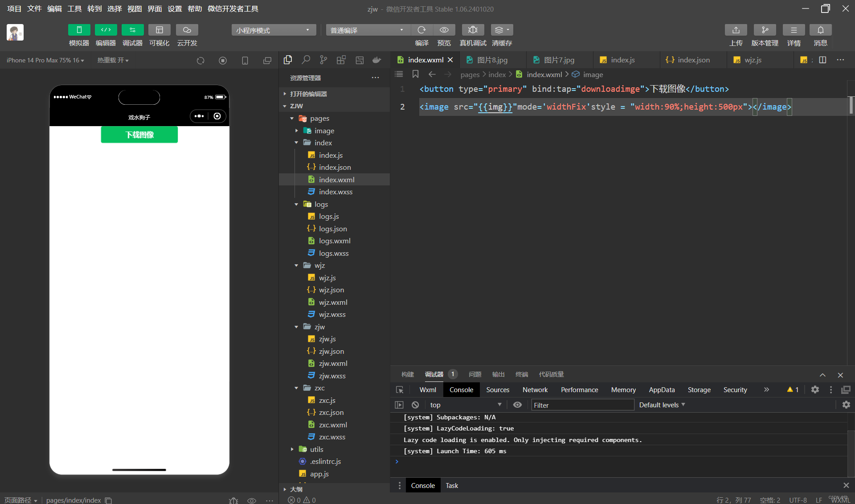Click the console Filter input field
This screenshot has height=504, width=855.
point(582,405)
